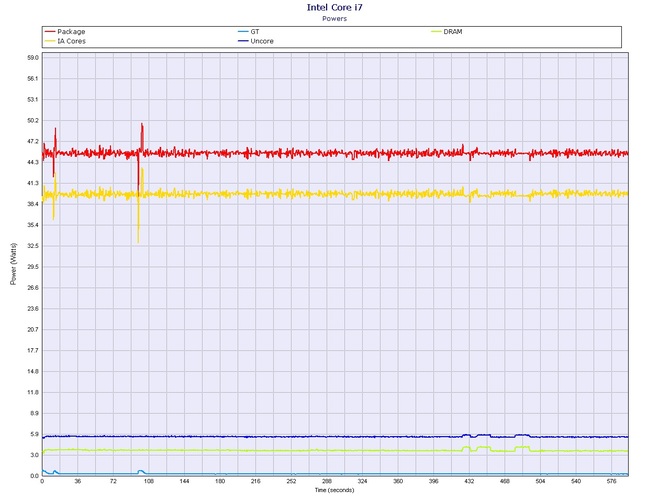Click the Time (seconds) axis title
The height and width of the screenshot is (502, 670).
point(335,490)
